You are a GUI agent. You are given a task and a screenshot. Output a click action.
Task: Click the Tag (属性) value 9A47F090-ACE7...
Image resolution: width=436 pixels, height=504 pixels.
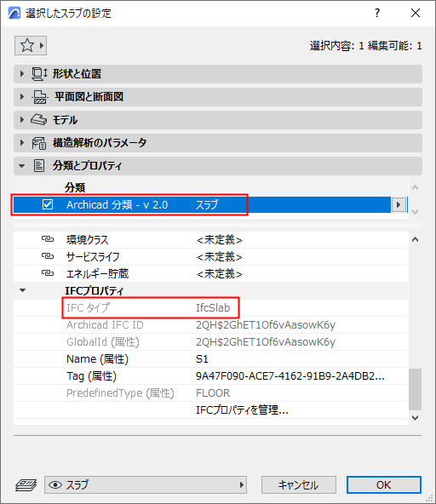(x=290, y=376)
